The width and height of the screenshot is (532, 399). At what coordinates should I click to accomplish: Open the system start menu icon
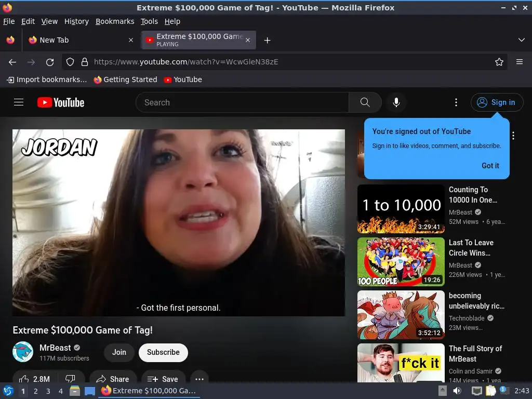click(x=8, y=391)
